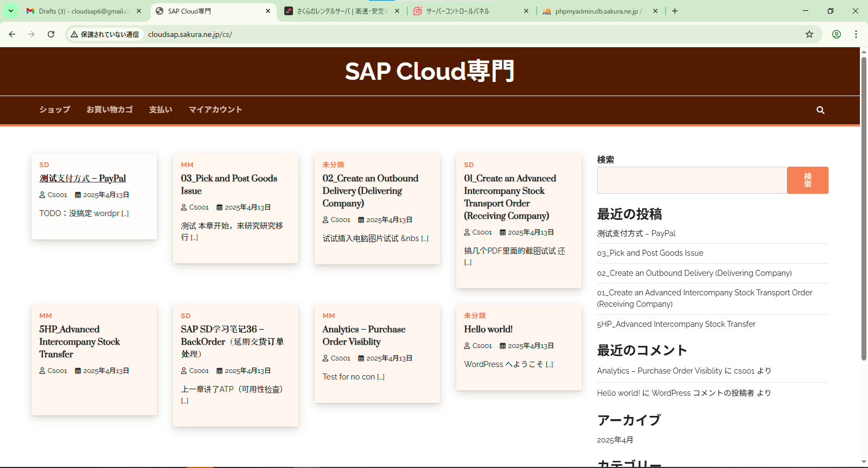Image resolution: width=868 pixels, height=468 pixels.
Task: Bookmark this page with the star icon
Action: (809, 34)
